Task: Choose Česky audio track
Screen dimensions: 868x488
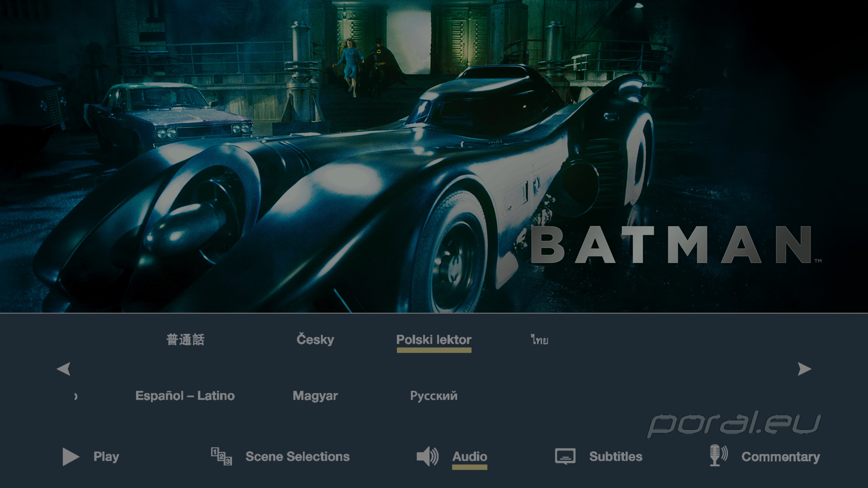Action: click(x=315, y=340)
